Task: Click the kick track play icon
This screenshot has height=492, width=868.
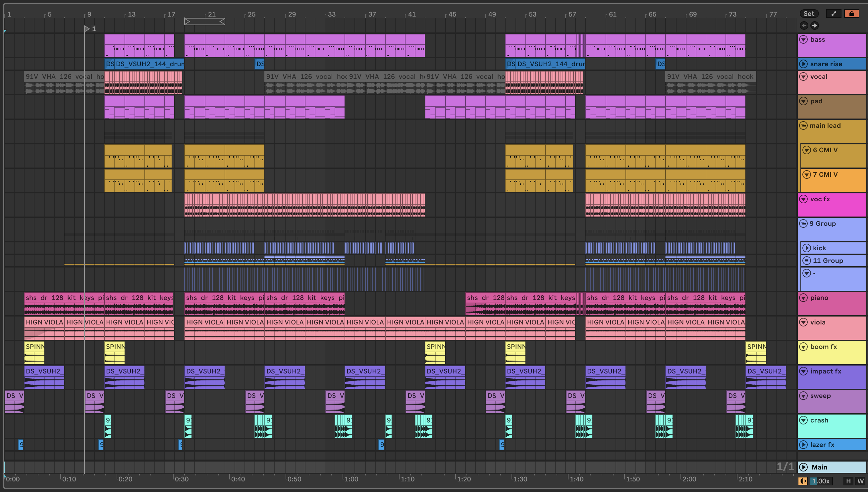Action: click(807, 248)
